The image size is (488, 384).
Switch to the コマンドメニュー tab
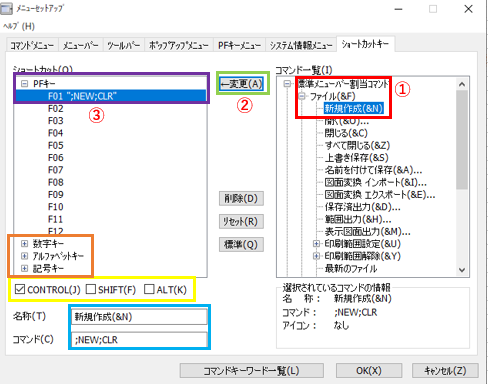[x=32, y=45]
